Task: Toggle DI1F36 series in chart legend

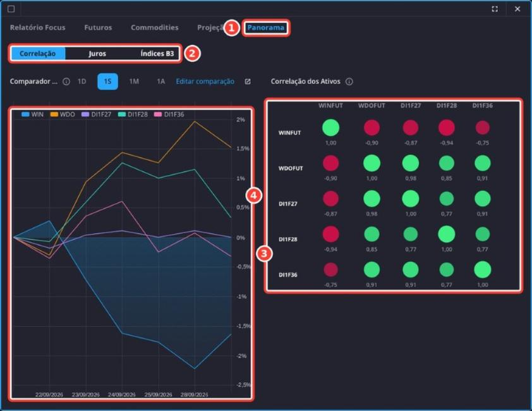Action: [169, 114]
